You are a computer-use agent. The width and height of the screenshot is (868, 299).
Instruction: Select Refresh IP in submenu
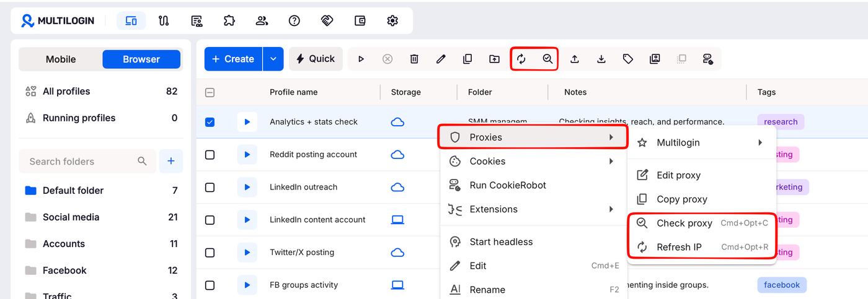(x=701, y=247)
